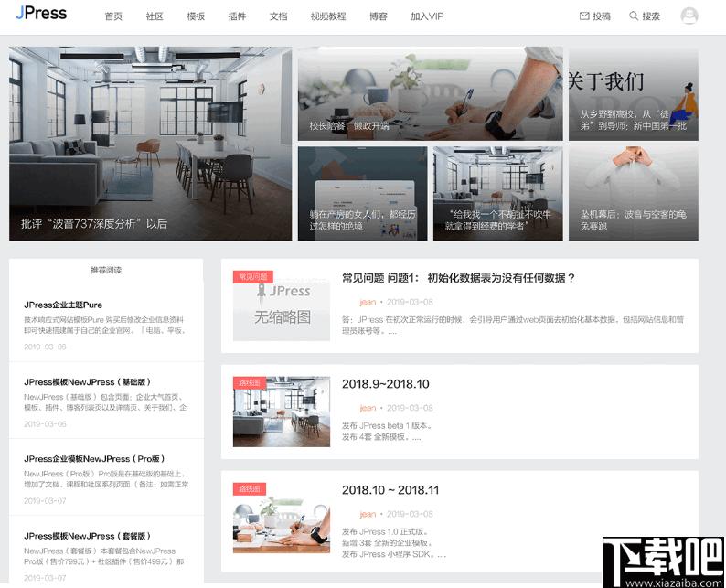
Task: Click the JPress logo
Action: coord(41,13)
